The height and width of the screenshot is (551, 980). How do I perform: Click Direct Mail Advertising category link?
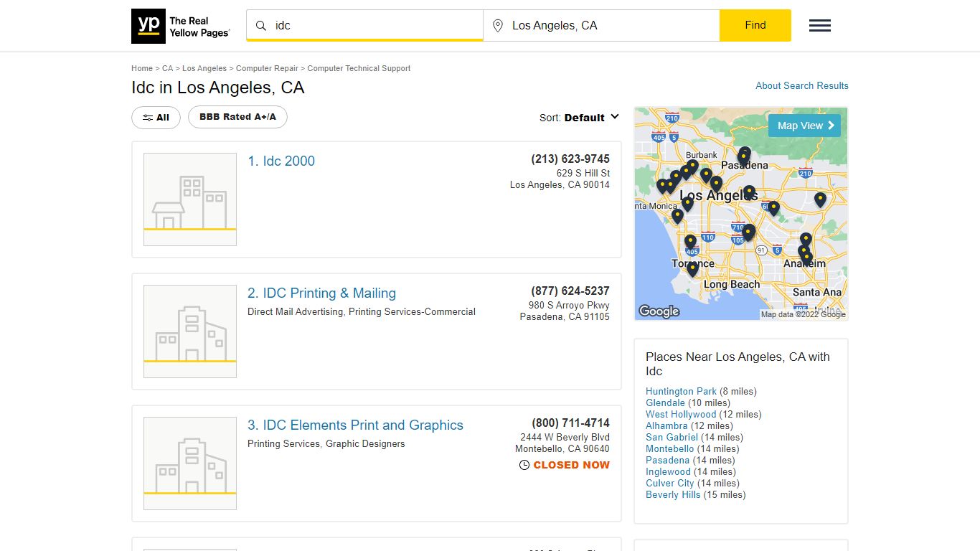(x=296, y=312)
